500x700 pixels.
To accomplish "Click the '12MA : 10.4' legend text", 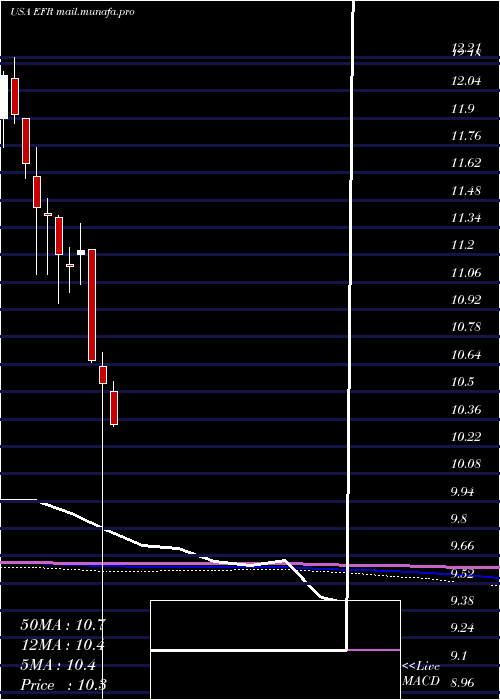I will [62, 645].
